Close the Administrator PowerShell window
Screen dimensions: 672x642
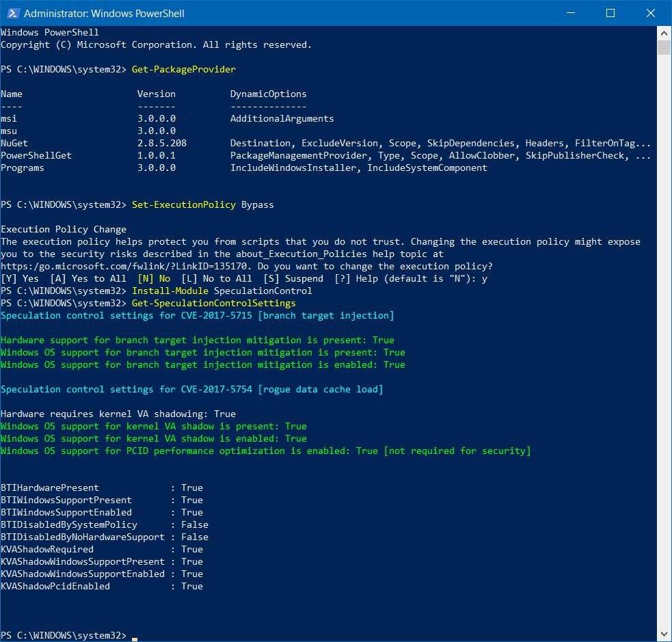pyautogui.click(x=651, y=13)
